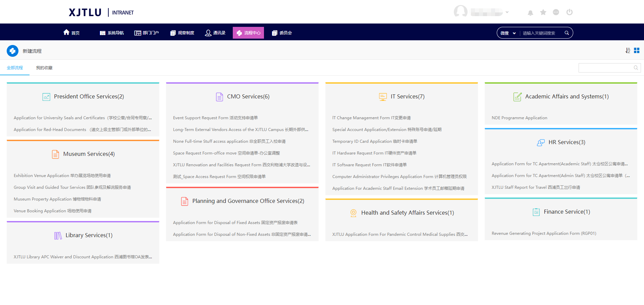The height and width of the screenshot is (305, 644).
Task: Click the workflow filter search field
Action: click(605, 68)
